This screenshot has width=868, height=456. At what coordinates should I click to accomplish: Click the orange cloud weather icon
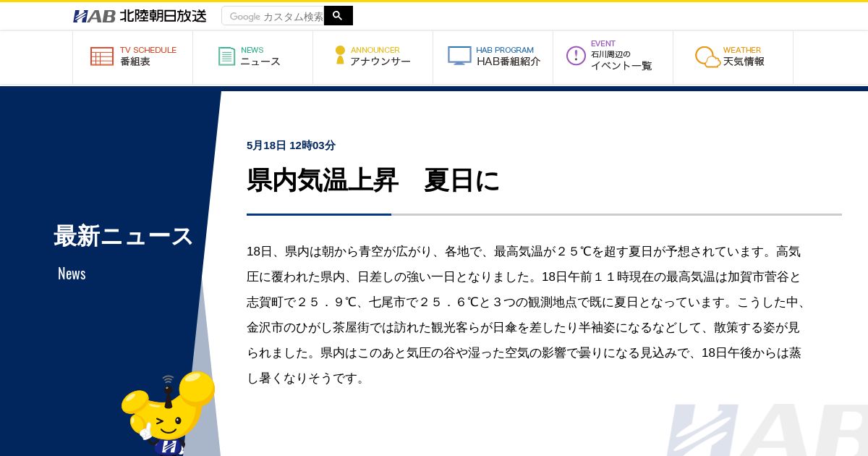[707, 57]
